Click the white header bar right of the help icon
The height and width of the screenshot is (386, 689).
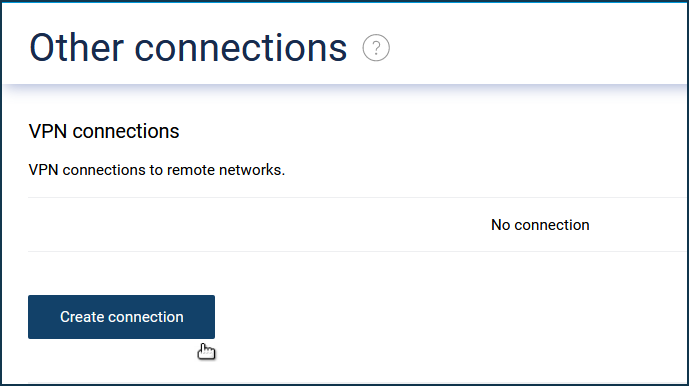538,47
